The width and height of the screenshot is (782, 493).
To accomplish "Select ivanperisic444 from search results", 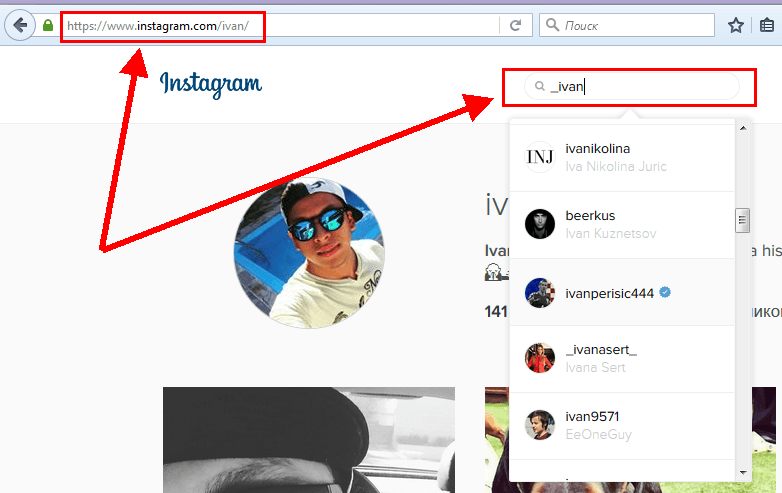I will coord(622,293).
